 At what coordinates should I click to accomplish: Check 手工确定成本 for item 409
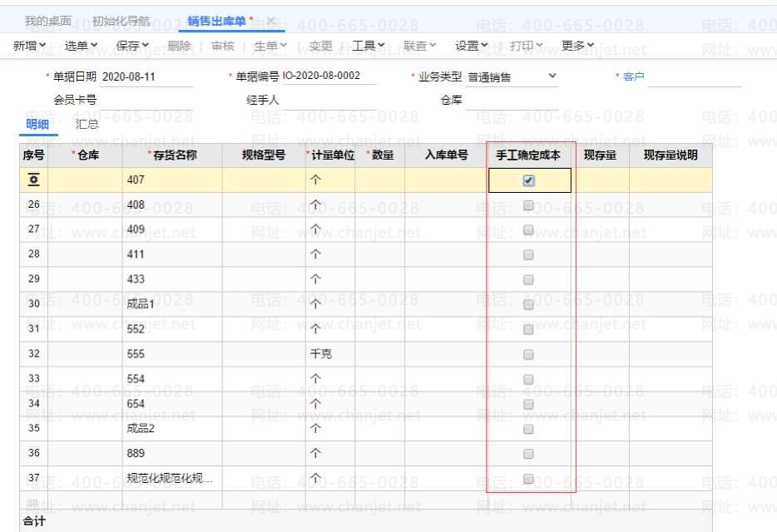tap(529, 229)
